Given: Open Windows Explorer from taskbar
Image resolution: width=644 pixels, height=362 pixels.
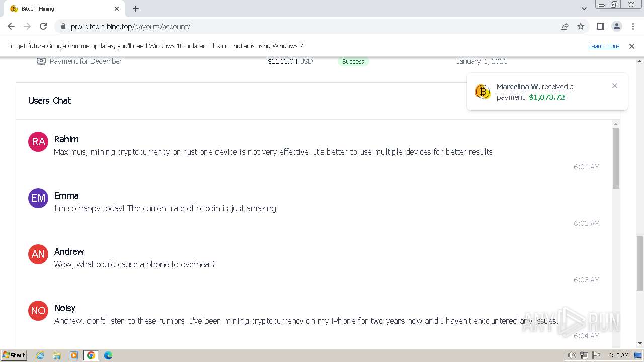Looking at the screenshot, I should pyautogui.click(x=57, y=355).
